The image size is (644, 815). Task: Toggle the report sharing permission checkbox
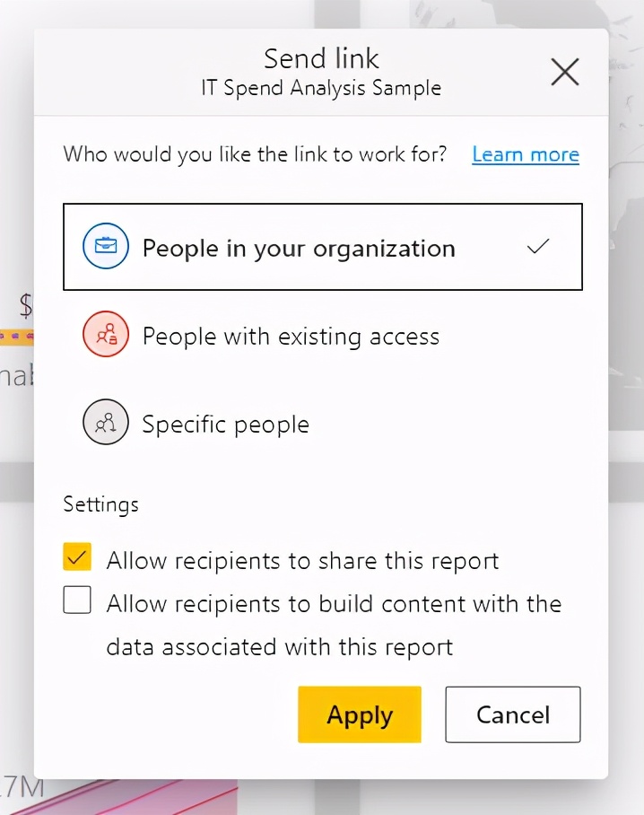[77, 556]
